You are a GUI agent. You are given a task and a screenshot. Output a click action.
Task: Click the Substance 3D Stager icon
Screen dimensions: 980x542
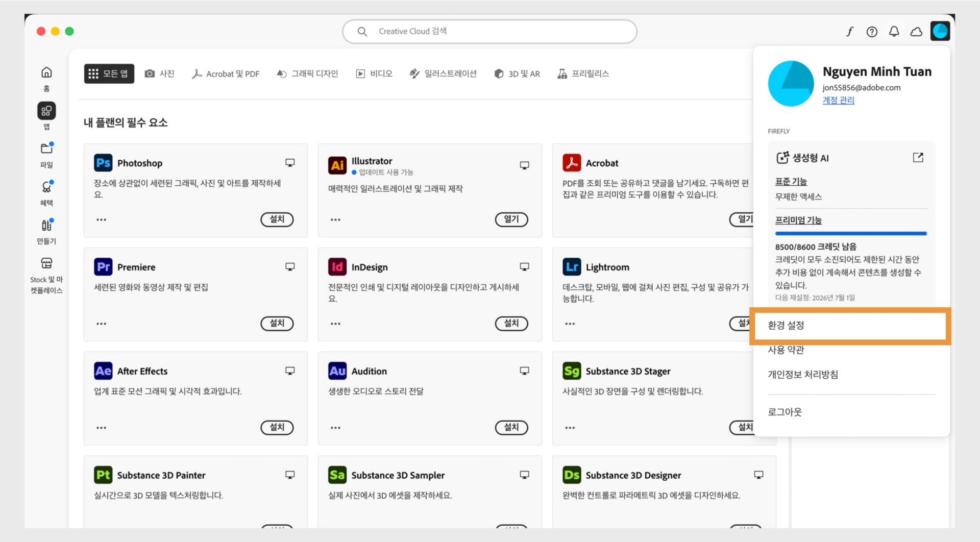click(572, 371)
